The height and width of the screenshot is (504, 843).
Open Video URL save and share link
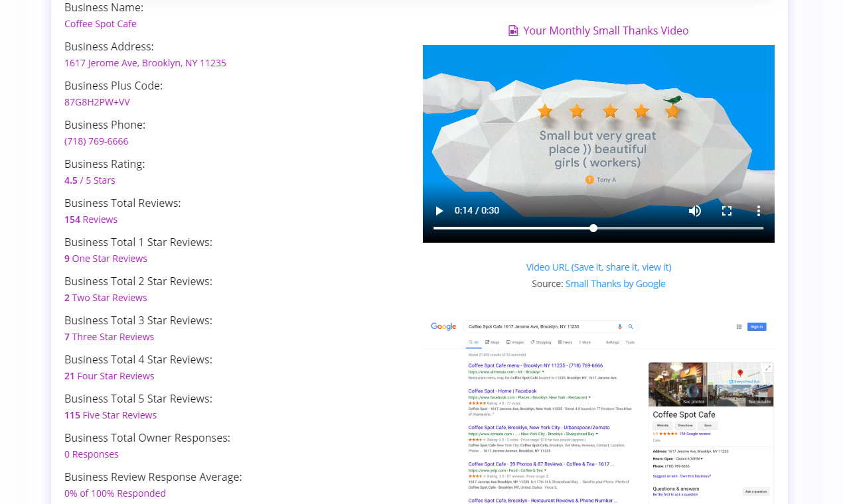click(x=599, y=267)
